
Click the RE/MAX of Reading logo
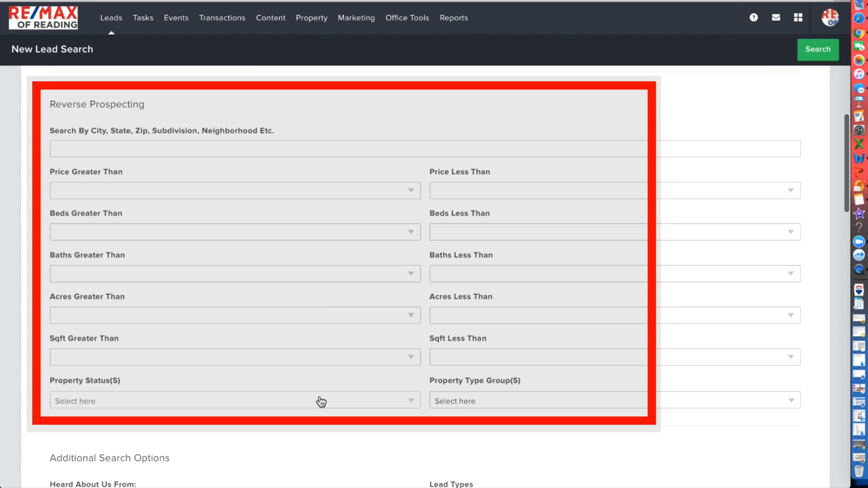coord(43,17)
